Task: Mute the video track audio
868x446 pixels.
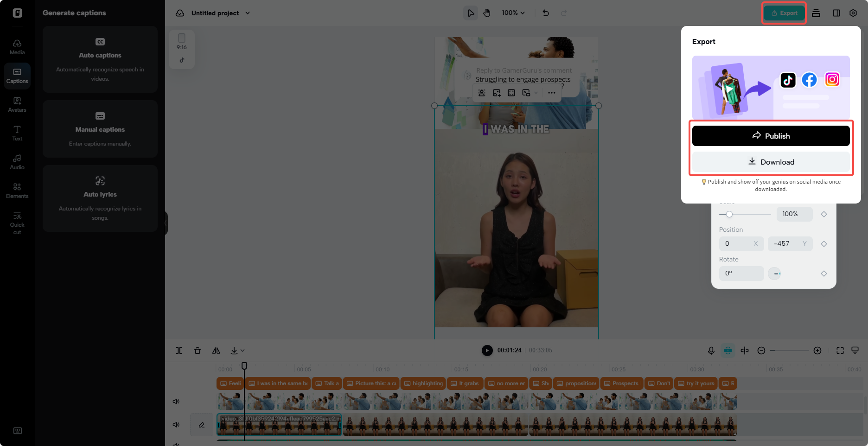Action: point(176,424)
